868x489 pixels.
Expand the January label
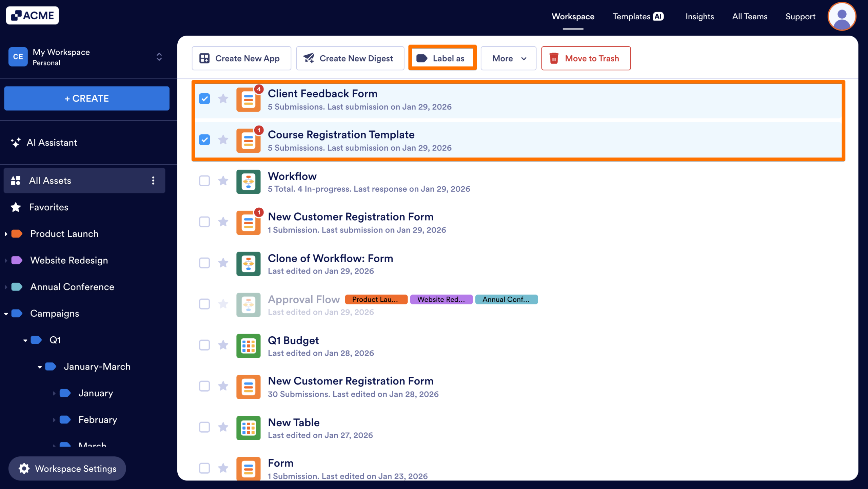click(54, 393)
